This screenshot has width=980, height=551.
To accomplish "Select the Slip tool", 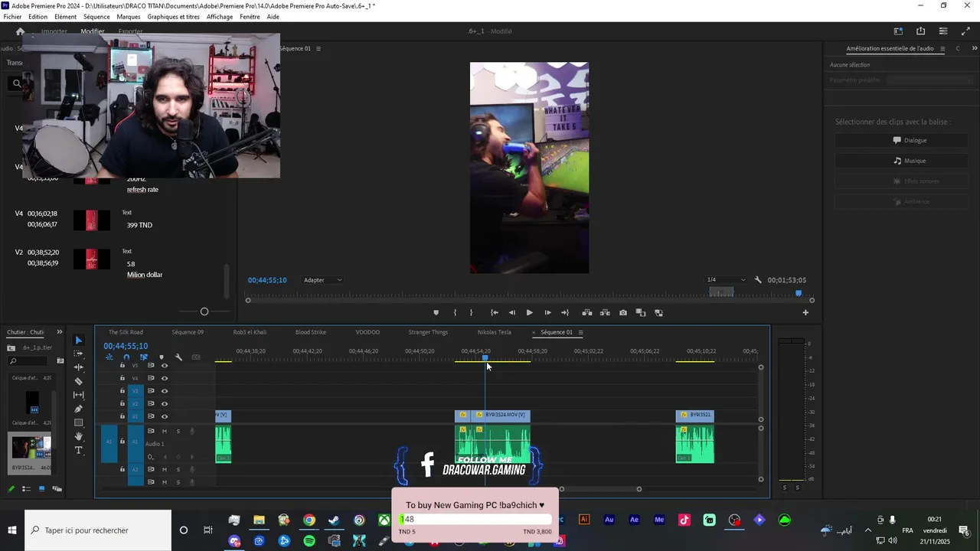I will click(x=78, y=395).
